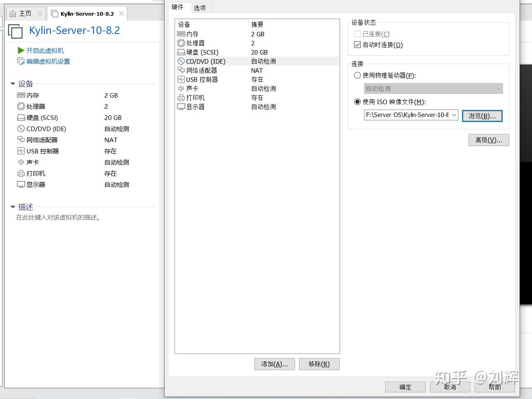Viewport: 532px width, 399px height.
Task: Select USB 控制器 row in dialog list
Action: (x=257, y=79)
